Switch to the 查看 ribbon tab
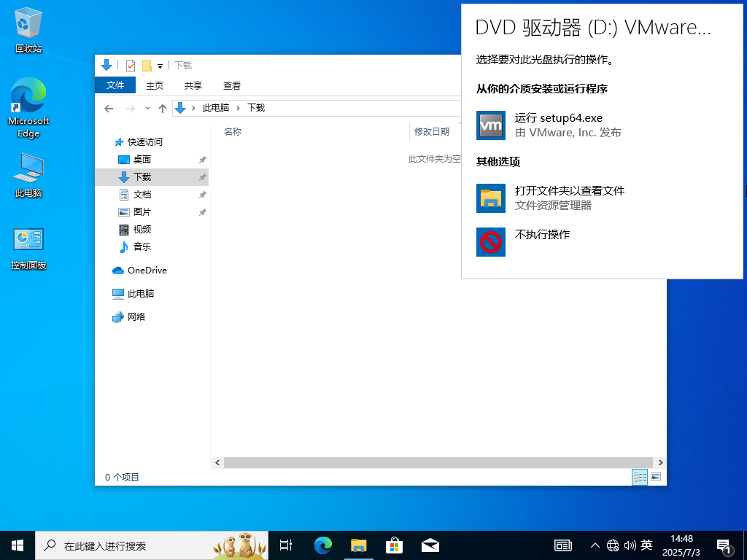 [x=231, y=85]
